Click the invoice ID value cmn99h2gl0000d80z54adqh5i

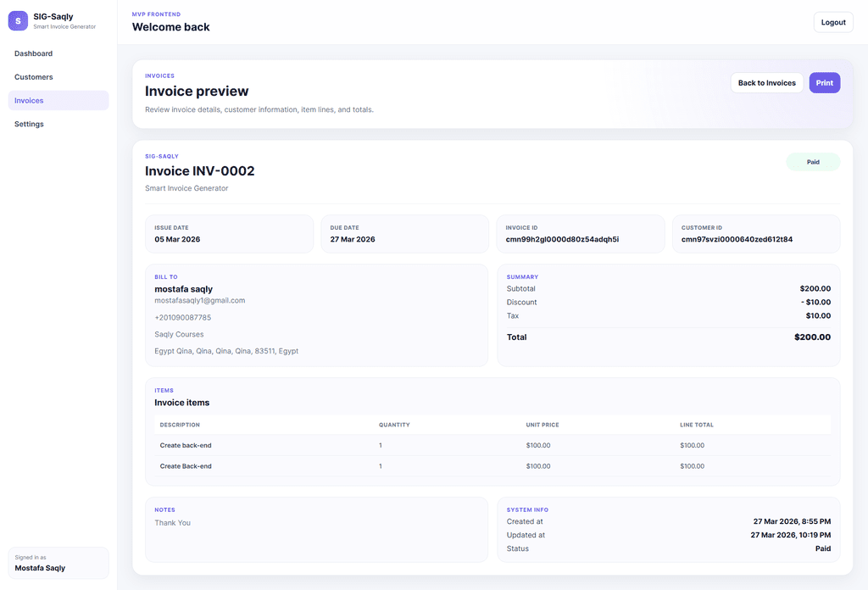point(562,240)
